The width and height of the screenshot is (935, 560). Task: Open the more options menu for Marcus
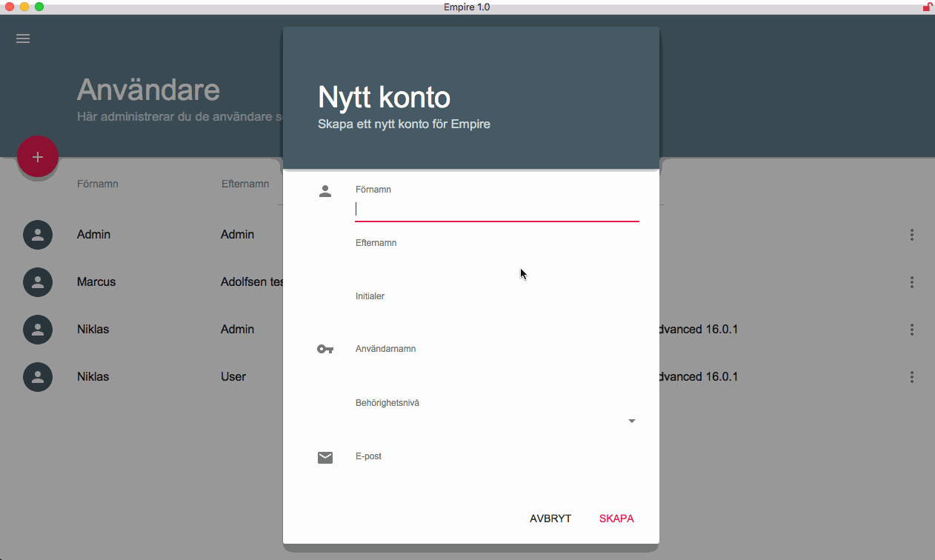(x=912, y=282)
